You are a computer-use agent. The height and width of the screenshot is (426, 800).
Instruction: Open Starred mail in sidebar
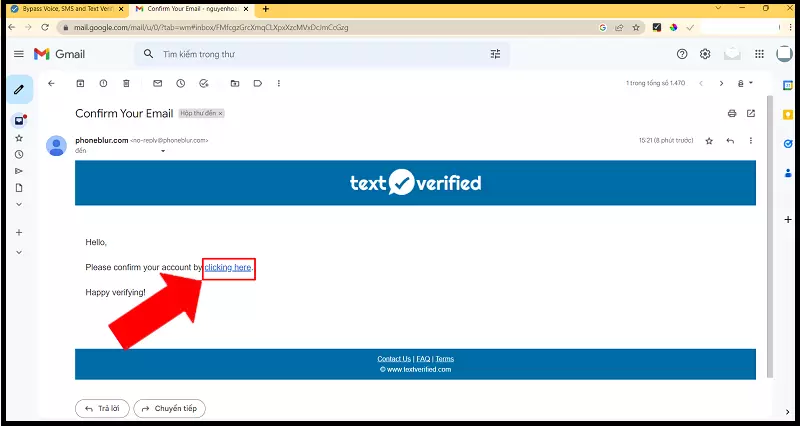click(19, 138)
